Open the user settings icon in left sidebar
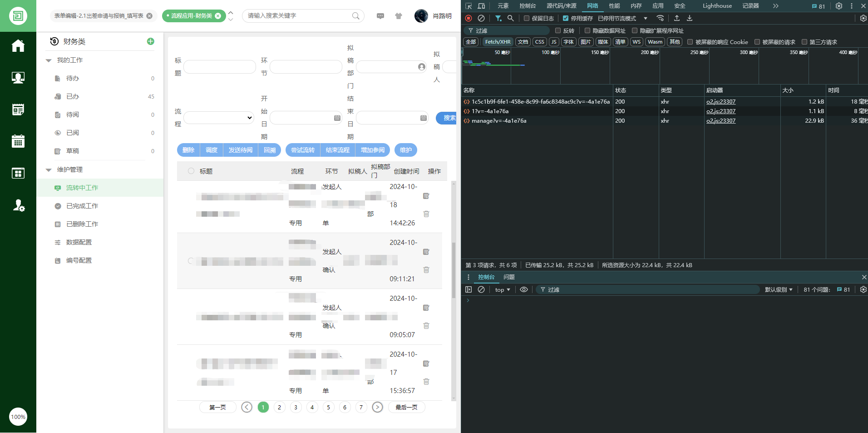 pos(18,205)
